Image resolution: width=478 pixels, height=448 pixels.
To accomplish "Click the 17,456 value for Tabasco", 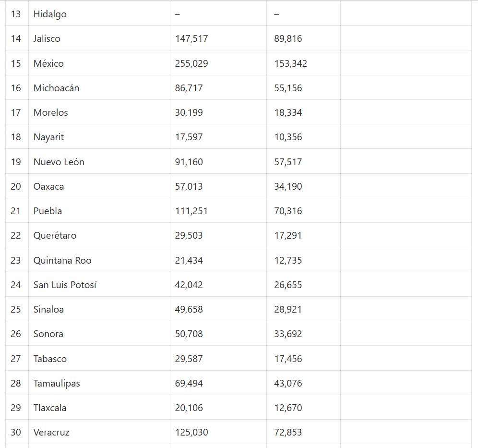I will coord(288,359).
